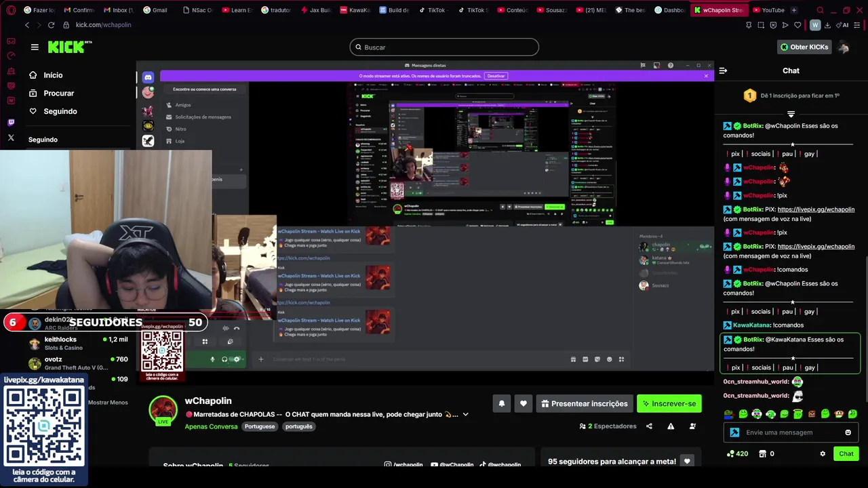868x488 pixels.
Task: Click Mostrar Menos in the sidebar
Action: 108,403
